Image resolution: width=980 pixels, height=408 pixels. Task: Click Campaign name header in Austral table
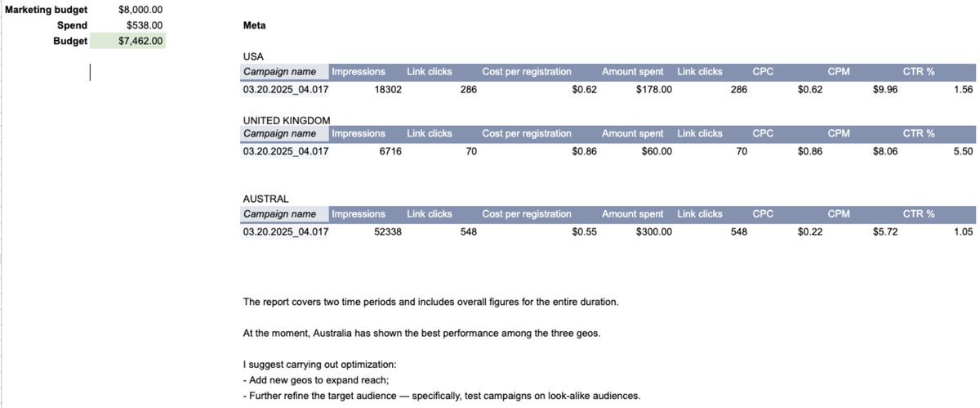click(285, 214)
